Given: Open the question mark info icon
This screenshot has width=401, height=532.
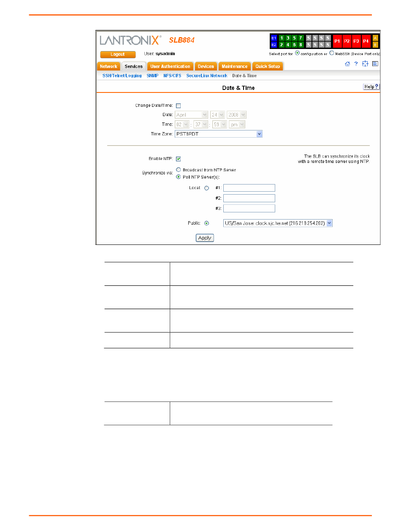Looking at the screenshot, I should pyautogui.click(x=356, y=64).
